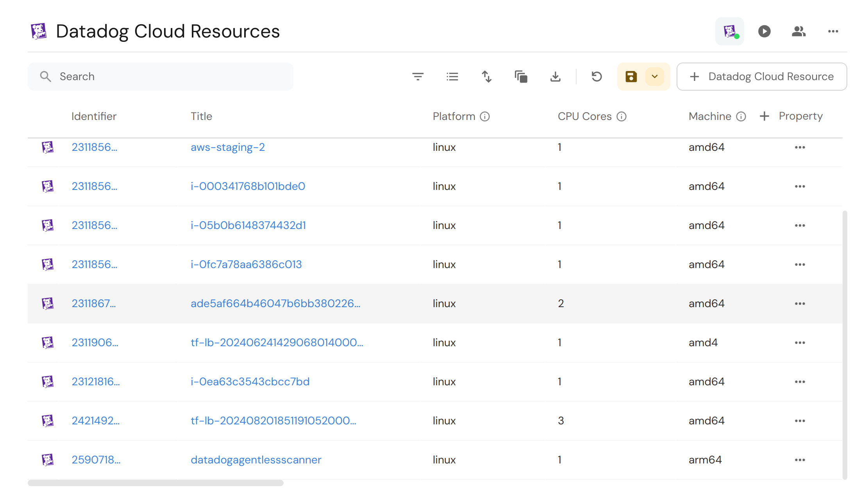Viewport: 868px width, 490px height.
Task: Click the filter icon in toolbar
Action: coord(418,77)
